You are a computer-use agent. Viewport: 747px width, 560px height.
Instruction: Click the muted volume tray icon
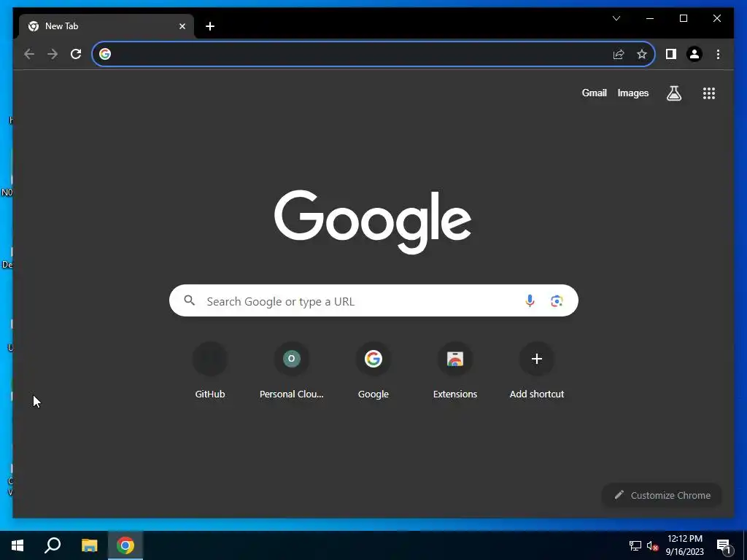click(652, 545)
